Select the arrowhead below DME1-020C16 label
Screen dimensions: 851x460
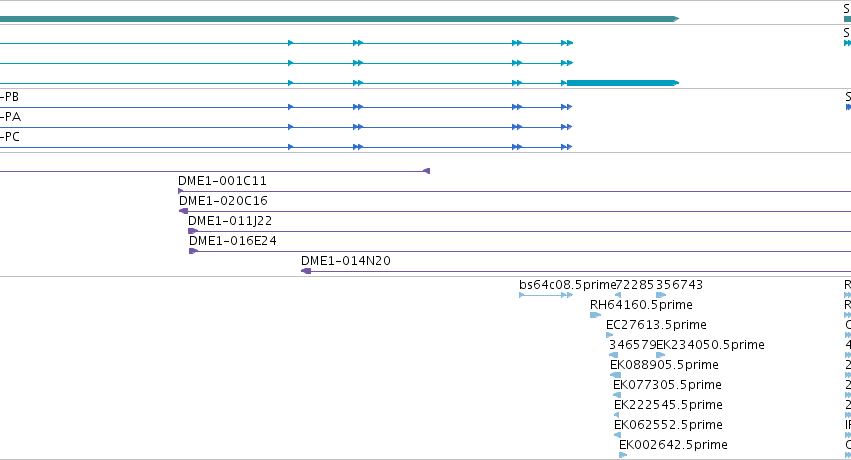pyautogui.click(x=183, y=211)
